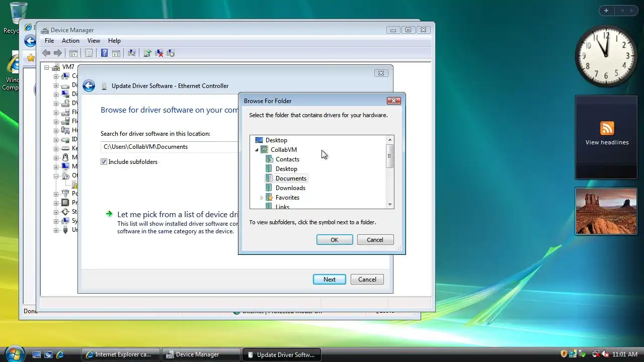Select the Downloads folder in tree
Screen dimensions: 644x362
pos(290,188)
